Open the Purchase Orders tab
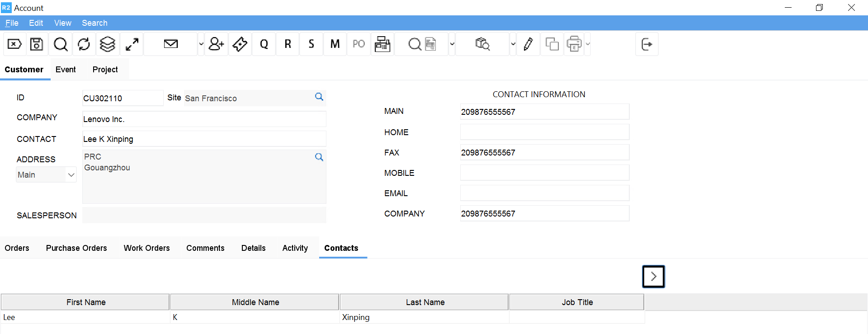This screenshot has width=868, height=334. pos(76,248)
